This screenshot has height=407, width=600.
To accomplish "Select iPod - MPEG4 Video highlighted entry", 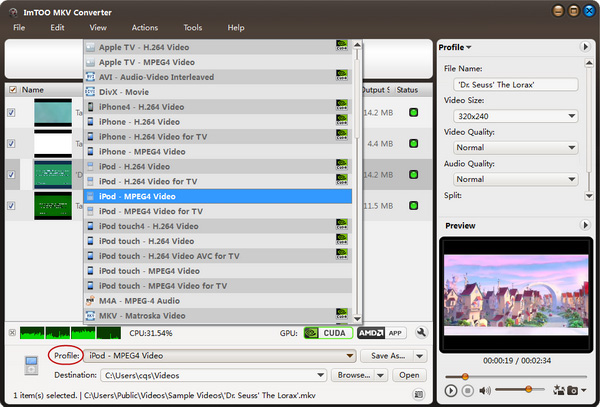I will pos(218,196).
